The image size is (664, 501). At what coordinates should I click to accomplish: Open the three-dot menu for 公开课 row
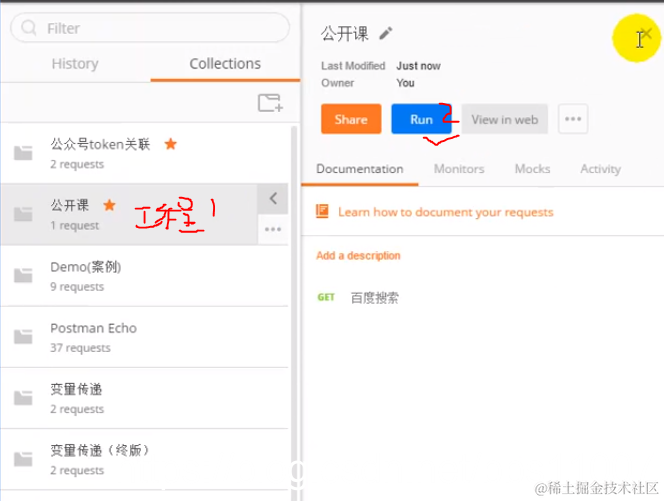[x=273, y=230]
